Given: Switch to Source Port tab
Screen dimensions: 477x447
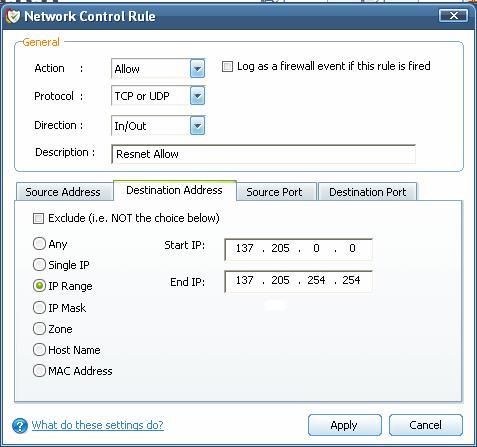Looking at the screenshot, I should pyautogui.click(x=274, y=192).
